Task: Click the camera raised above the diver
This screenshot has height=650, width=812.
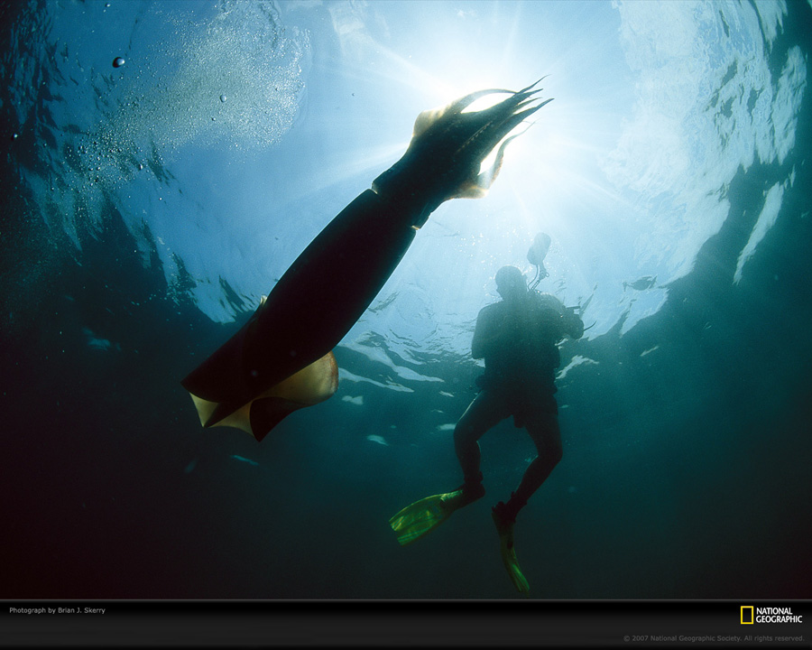Action: (539, 248)
